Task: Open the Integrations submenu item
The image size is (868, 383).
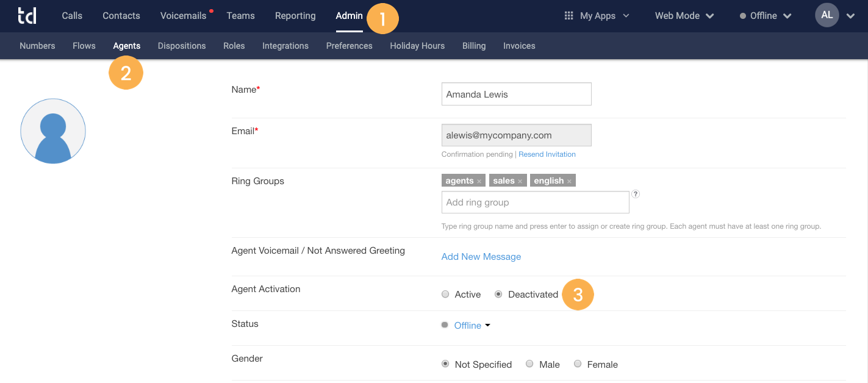Action: pos(285,46)
